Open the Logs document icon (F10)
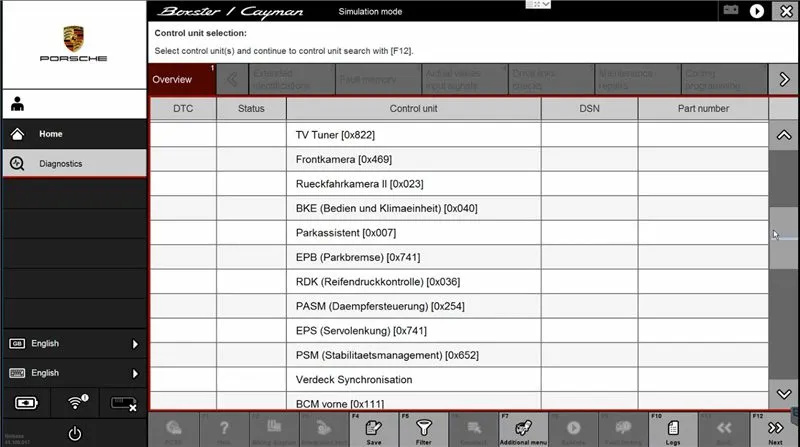 [x=673, y=428]
